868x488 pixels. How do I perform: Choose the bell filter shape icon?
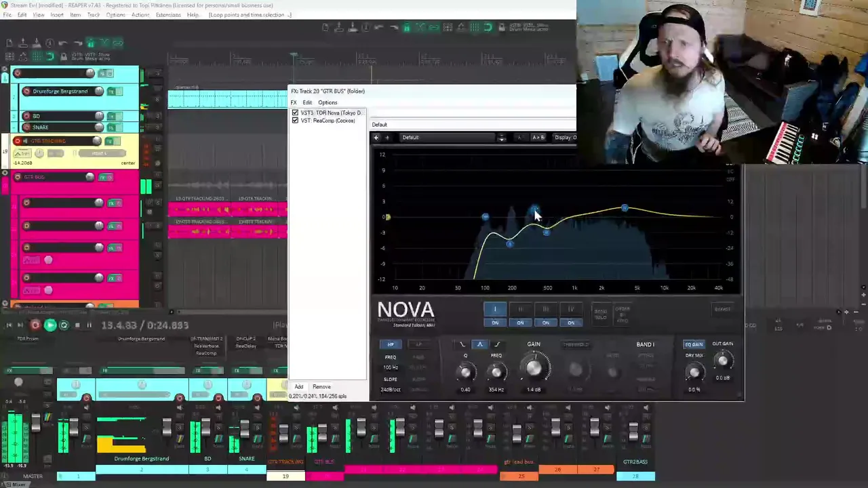[x=480, y=344]
